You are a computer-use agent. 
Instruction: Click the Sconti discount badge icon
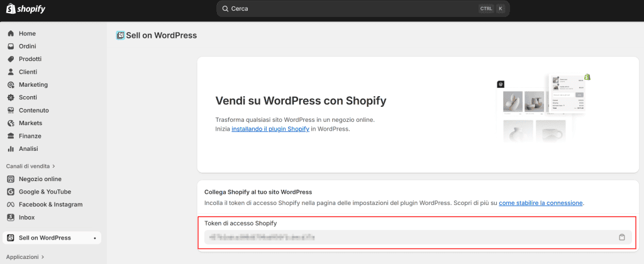[x=11, y=97]
